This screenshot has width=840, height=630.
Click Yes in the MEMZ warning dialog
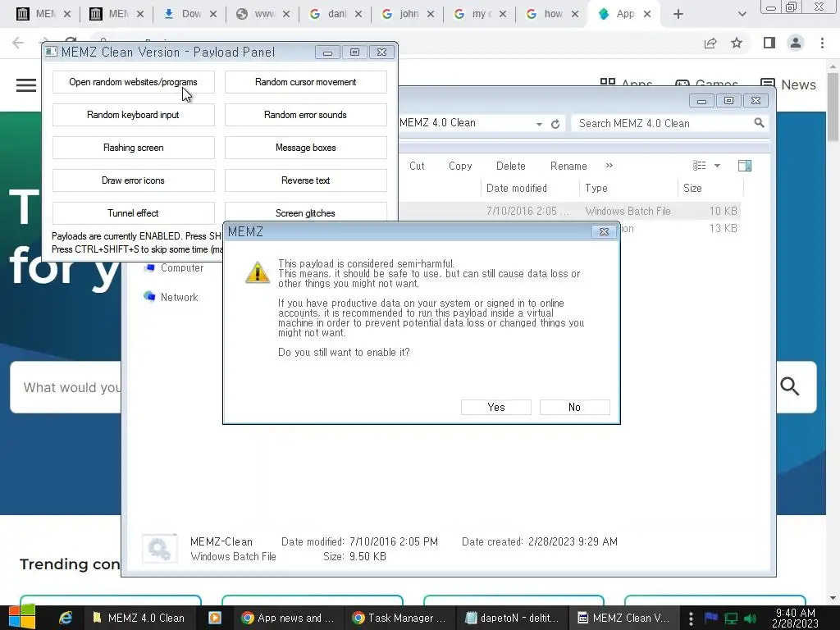point(496,407)
